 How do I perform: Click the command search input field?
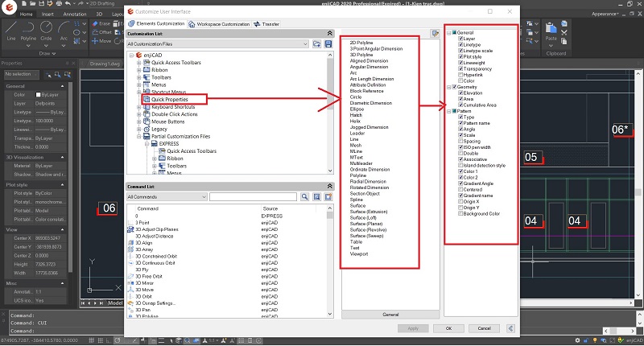[253, 197]
